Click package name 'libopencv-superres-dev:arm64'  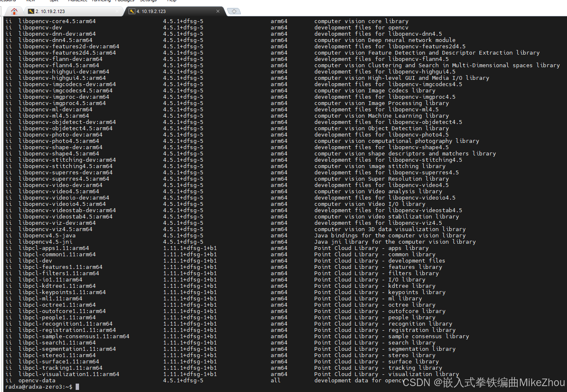(66, 172)
